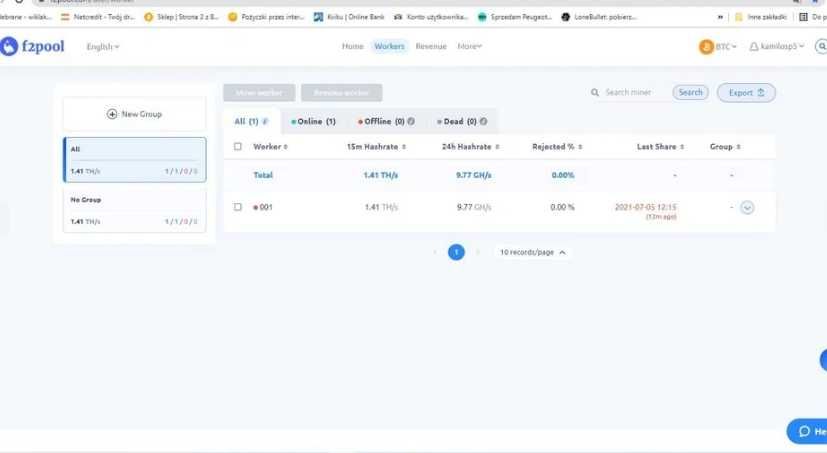This screenshot has height=453, width=827.
Task: Click the next page arrow
Action: click(x=477, y=252)
